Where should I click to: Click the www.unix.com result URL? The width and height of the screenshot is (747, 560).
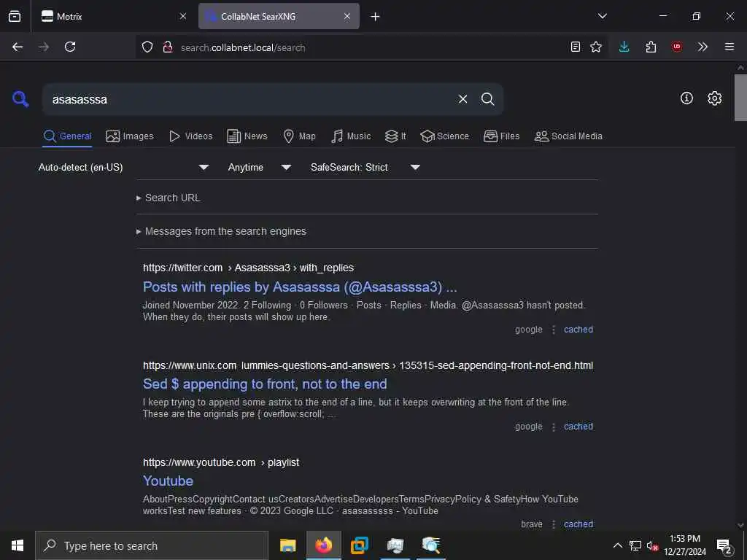(368, 365)
